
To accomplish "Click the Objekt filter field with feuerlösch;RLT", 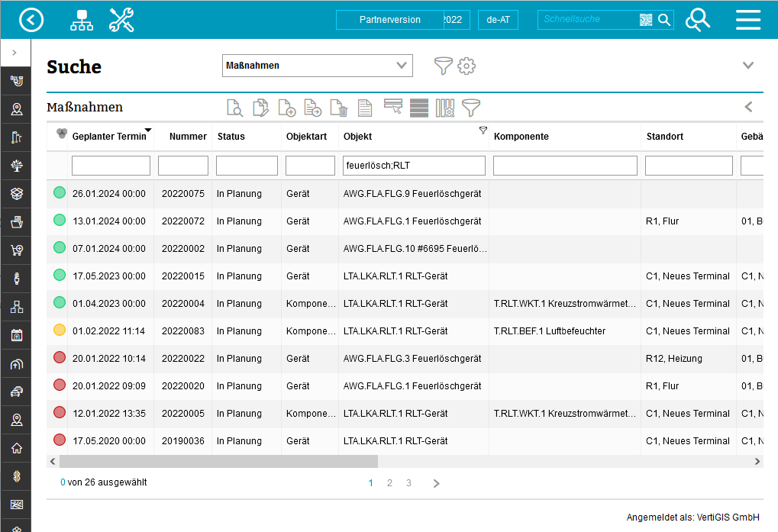I will [414, 166].
